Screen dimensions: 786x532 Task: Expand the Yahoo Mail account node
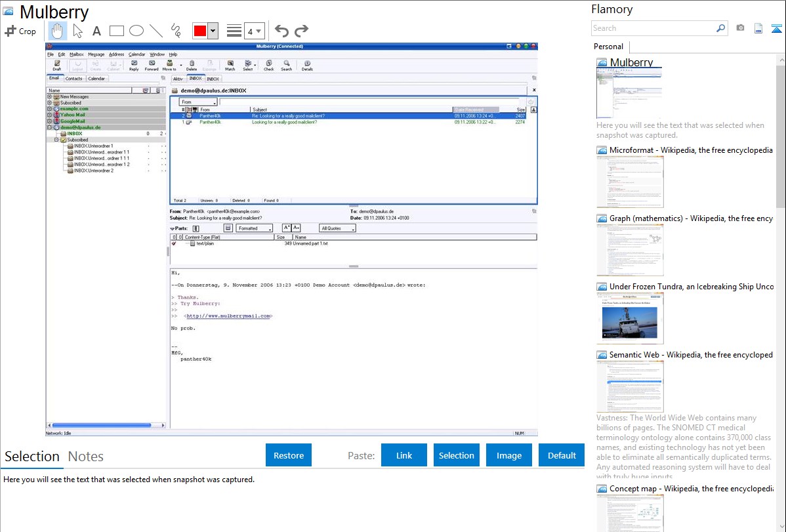click(49, 115)
